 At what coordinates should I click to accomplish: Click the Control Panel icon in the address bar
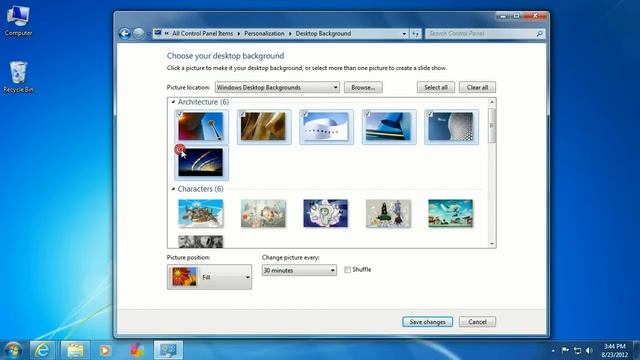pyautogui.click(x=158, y=33)
